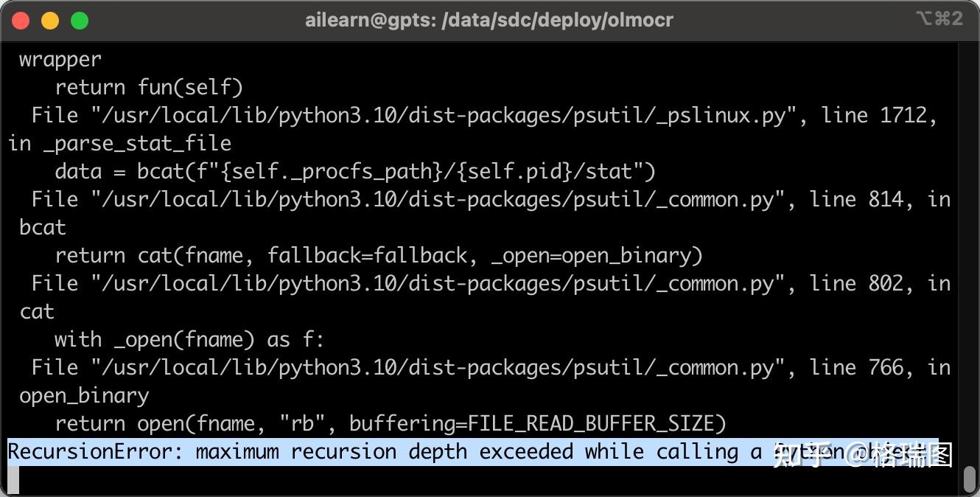Screen dimensions: 980x497
Task: Click the "with _open(fname) as f:" line
Action: (189, 340)
